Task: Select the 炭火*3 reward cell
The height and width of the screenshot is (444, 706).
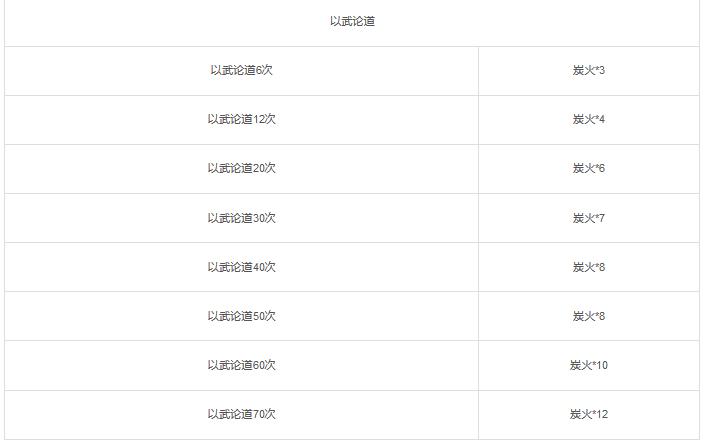Action: [588, 70]
